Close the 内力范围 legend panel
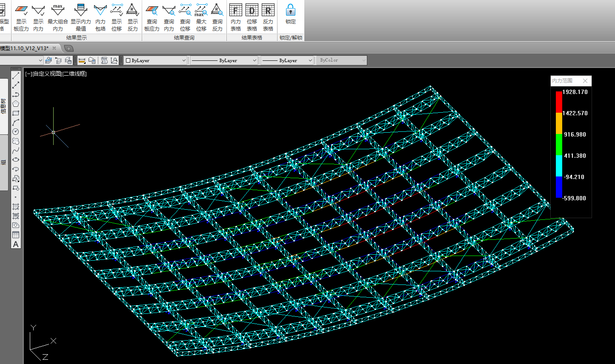 coord(585,81)
